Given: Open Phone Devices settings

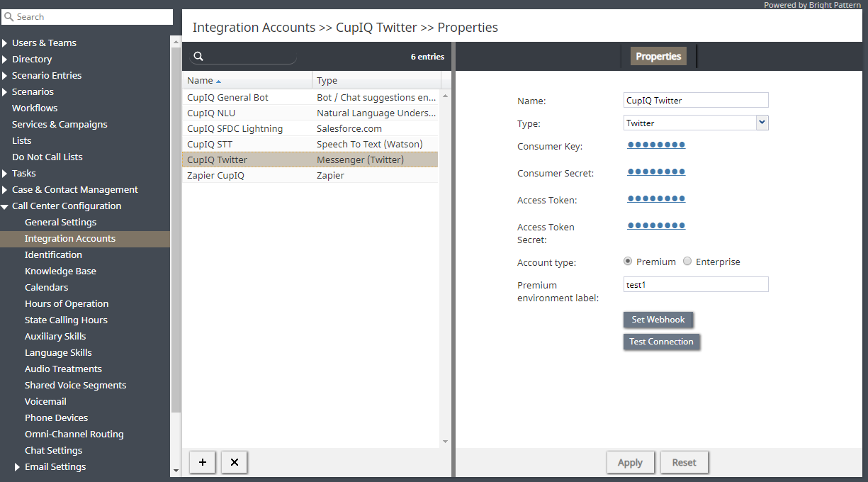Looking at the screenshot, I should (56, 417).
